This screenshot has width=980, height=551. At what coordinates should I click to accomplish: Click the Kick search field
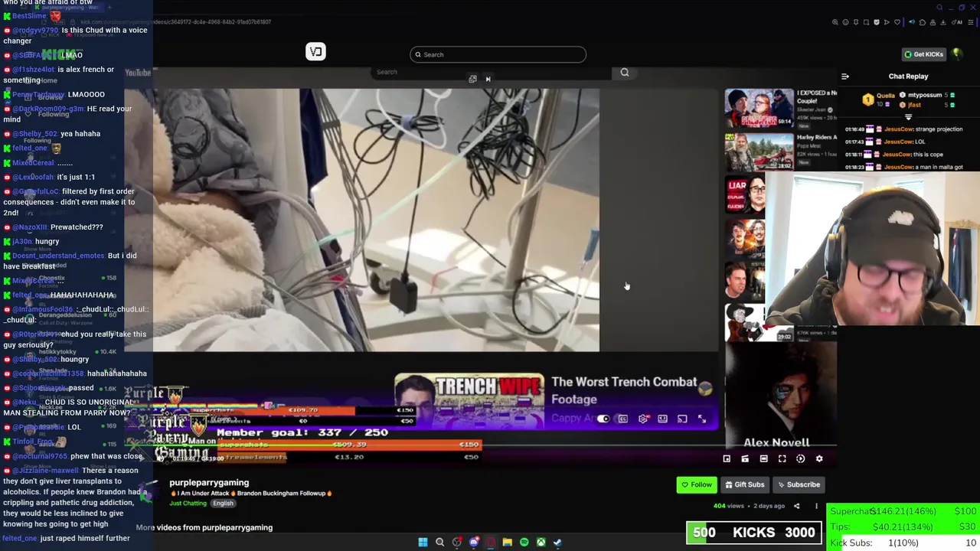(x=498, y=54)
